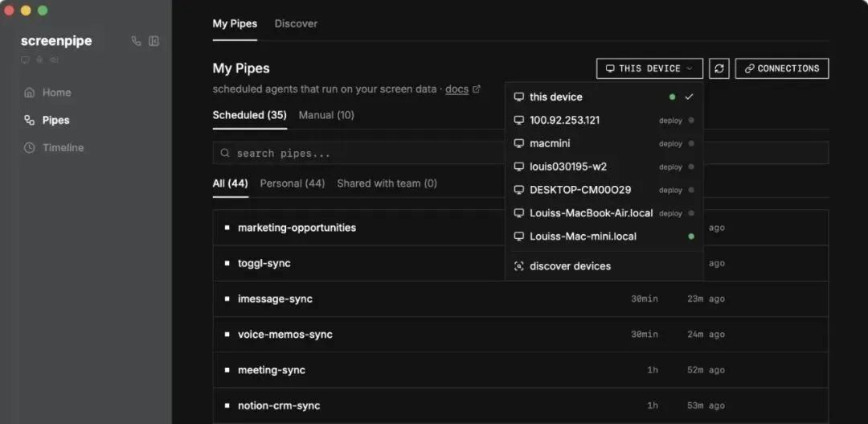This screenshot has height=424, width=868.
Task: Click the microphone status icon under screenpipe
Action: click(x=39, y=60)
